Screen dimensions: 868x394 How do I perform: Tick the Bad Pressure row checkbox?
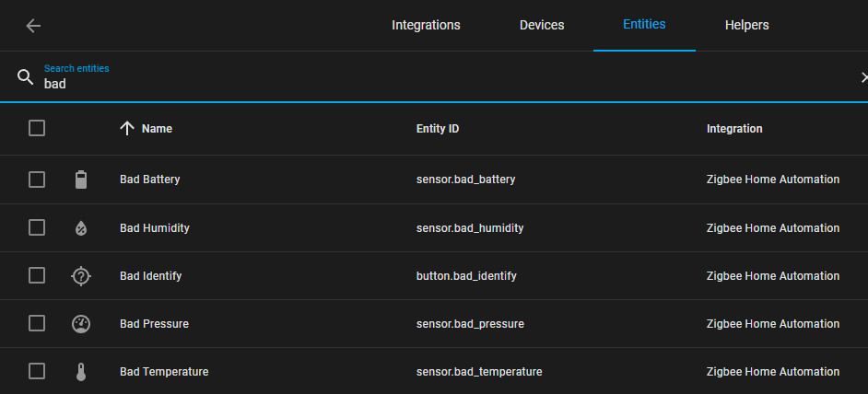click(x=37, y=323)
